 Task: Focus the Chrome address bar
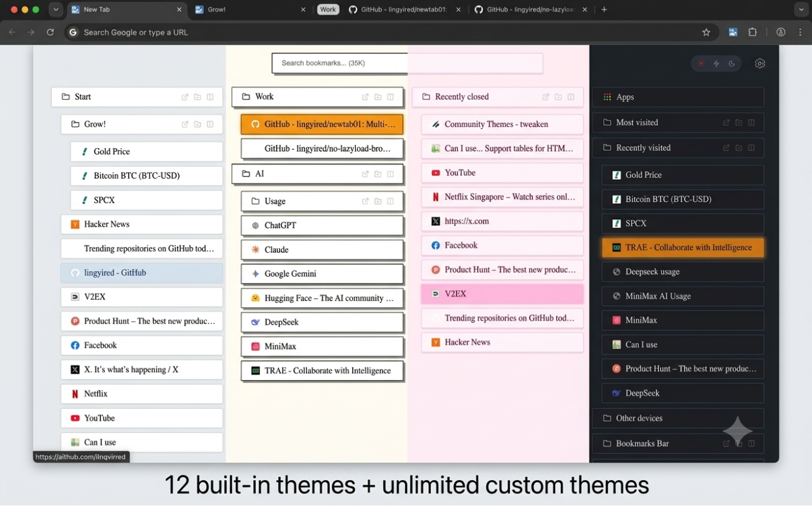[390, 32]
